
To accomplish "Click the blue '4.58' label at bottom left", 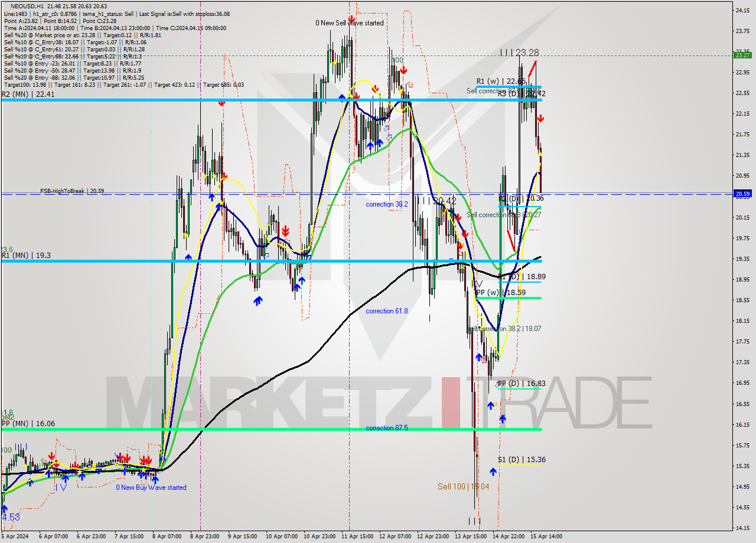I will tap(11, 517).
